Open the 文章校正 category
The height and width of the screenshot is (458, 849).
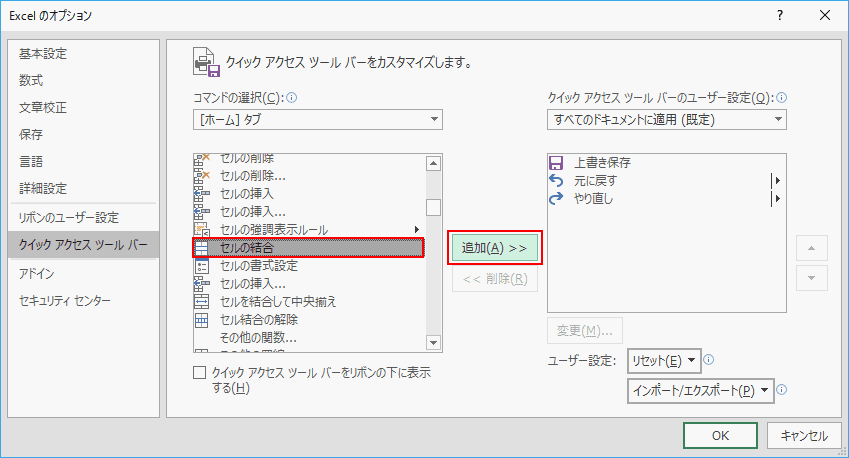(83, 108)
